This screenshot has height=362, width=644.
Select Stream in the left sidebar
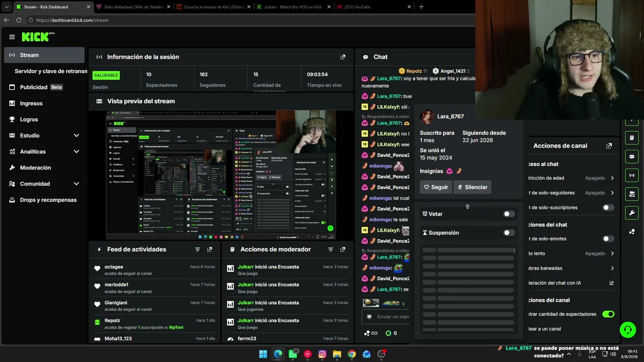coord(44,55)
